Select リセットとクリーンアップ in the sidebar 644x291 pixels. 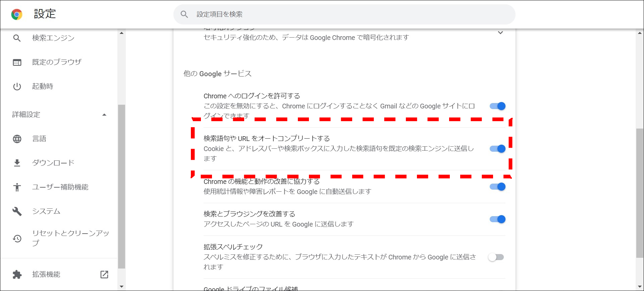[70, 238]
